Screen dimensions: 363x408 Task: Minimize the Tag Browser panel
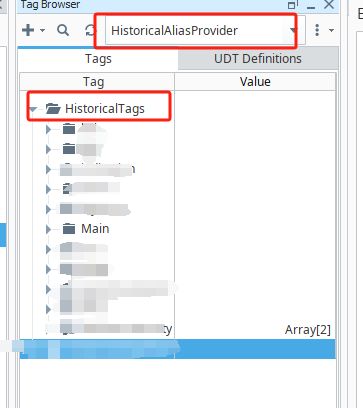click(x=311, y=6)
